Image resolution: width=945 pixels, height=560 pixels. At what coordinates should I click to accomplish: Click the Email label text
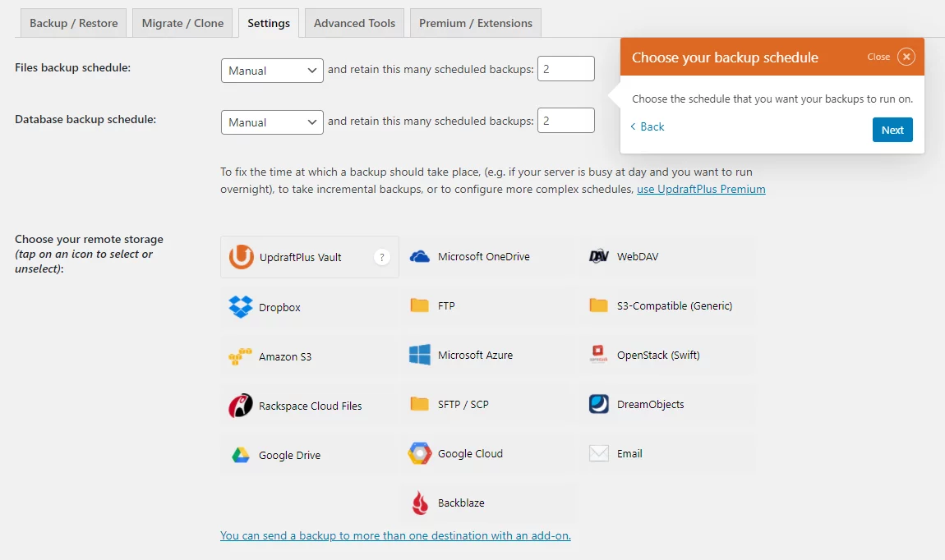629,453
